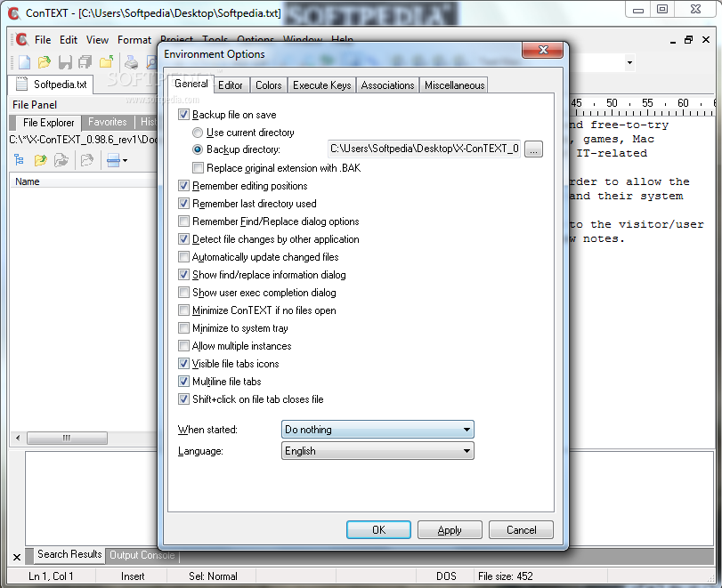Expand the File Panel view style dropdown arrow
This screenshot has width=722, height=588.
126,161
